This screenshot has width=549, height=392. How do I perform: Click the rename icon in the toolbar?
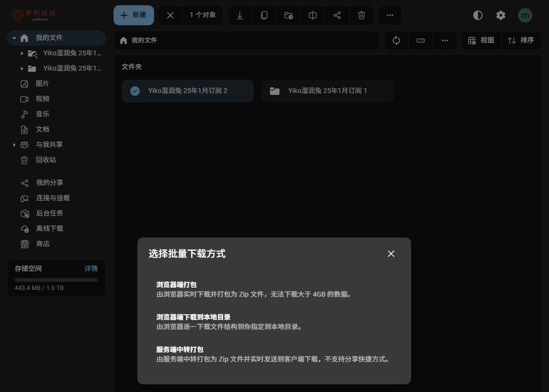coord(313,15)
